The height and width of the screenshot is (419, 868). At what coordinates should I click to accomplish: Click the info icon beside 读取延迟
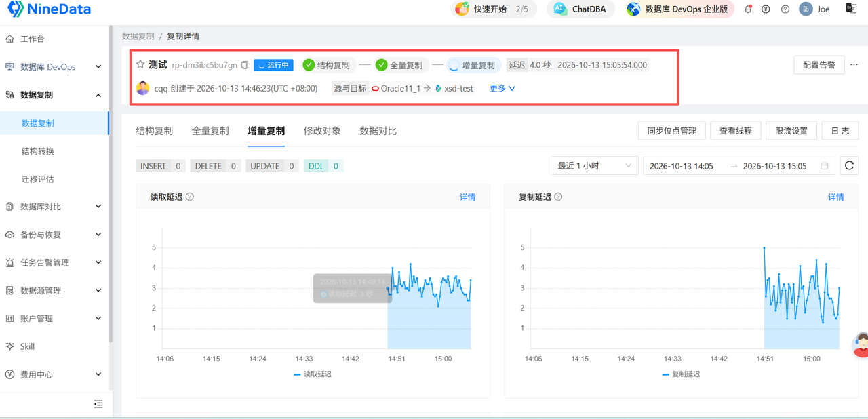pyautogui.click(x=190, y=197)
